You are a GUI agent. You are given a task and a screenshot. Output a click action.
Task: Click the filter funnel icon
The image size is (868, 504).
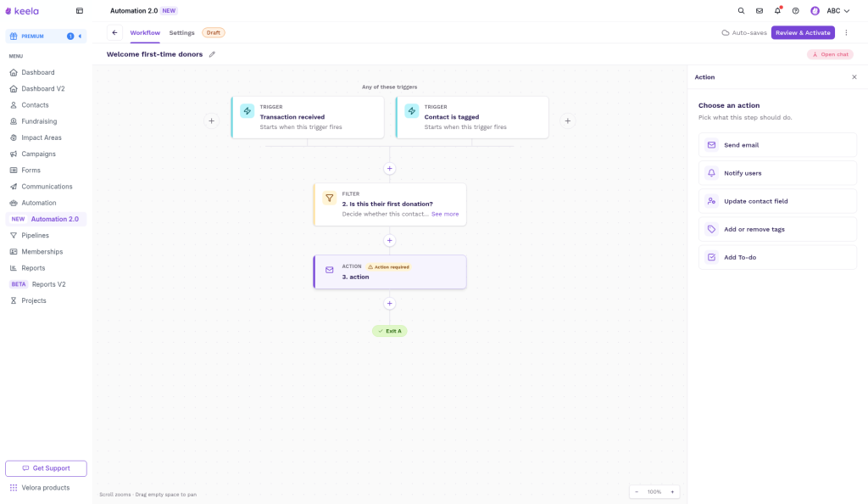click(330, 198)
